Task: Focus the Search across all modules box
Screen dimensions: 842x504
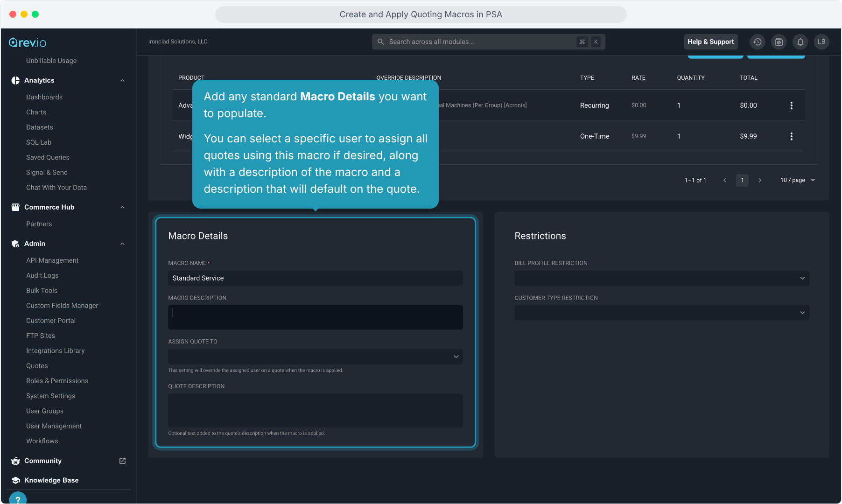Action: coord(488,42)
